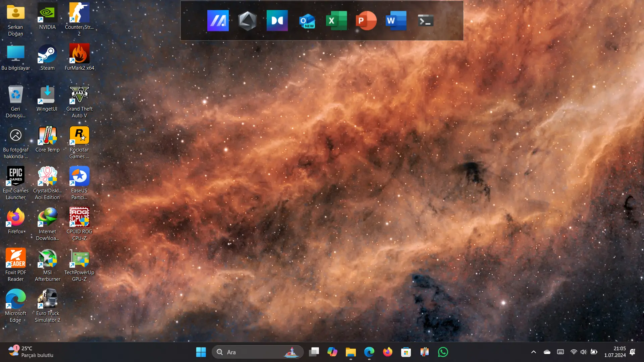Viewport: 644px width, 362px height.
Task: Open PowerPoint from the top dock
Action: pos(366,21)
